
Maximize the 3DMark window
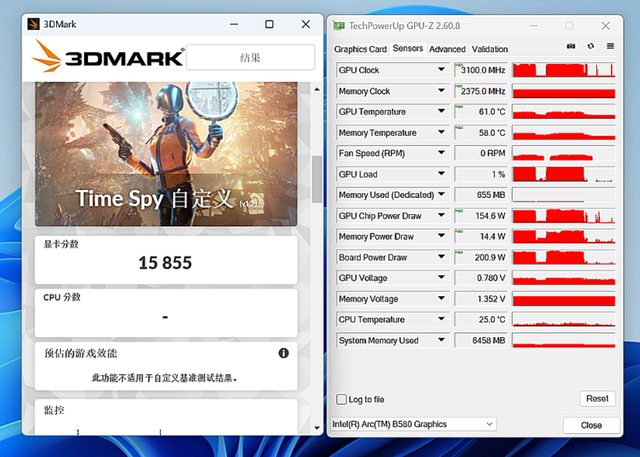tap(269, 24)
